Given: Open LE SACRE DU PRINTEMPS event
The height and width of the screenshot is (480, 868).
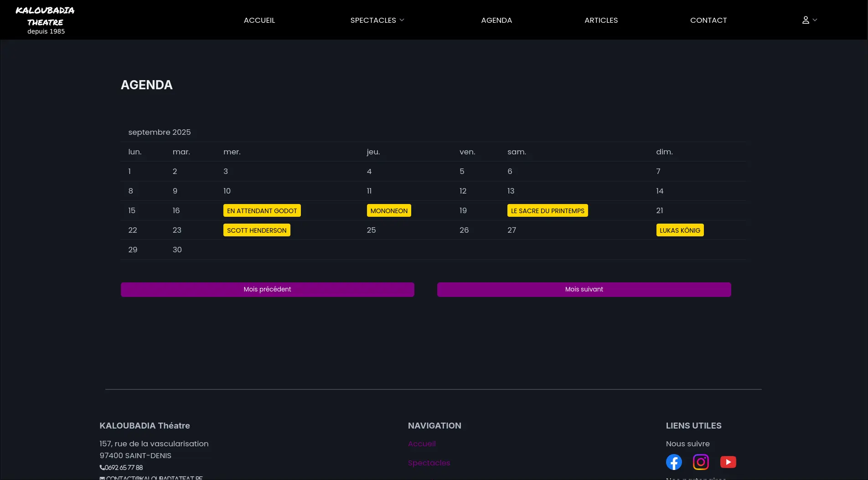Looking at the screenshot, I should point(547,210).
